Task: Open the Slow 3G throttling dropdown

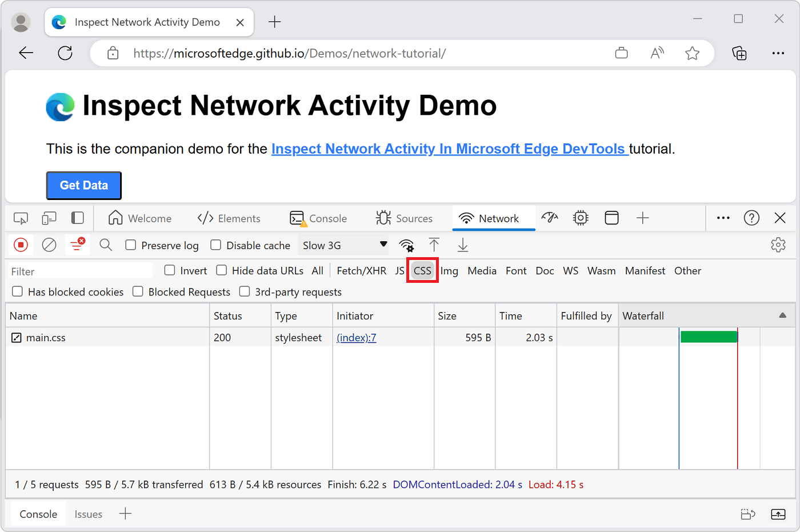Action: tap(343, 245)
